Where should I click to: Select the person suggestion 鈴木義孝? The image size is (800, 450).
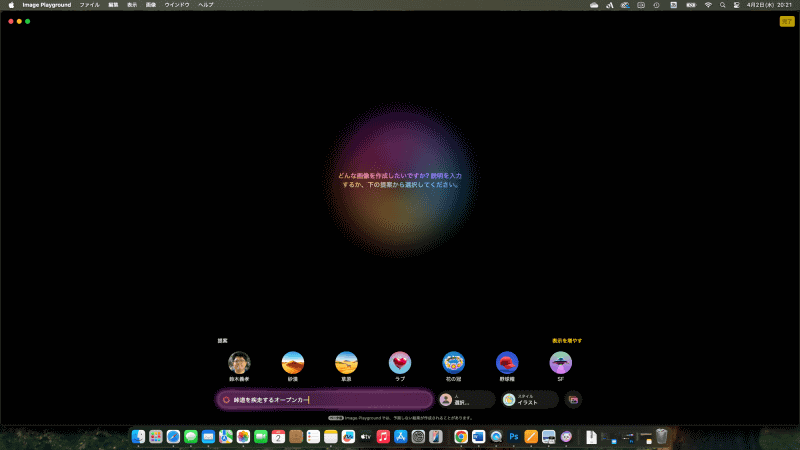click(x=239, y=363)
